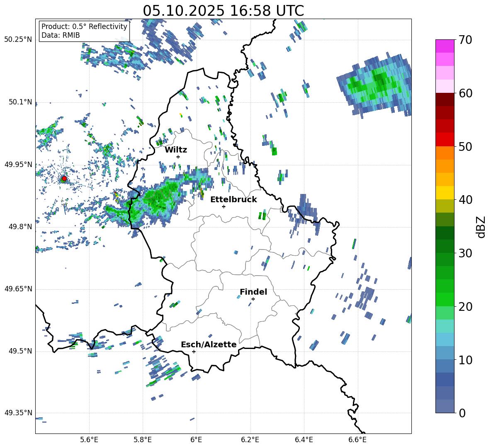Screen dimensions: 491x448
Task: Click the 20 value on colorbar
Action: (465, 307)
